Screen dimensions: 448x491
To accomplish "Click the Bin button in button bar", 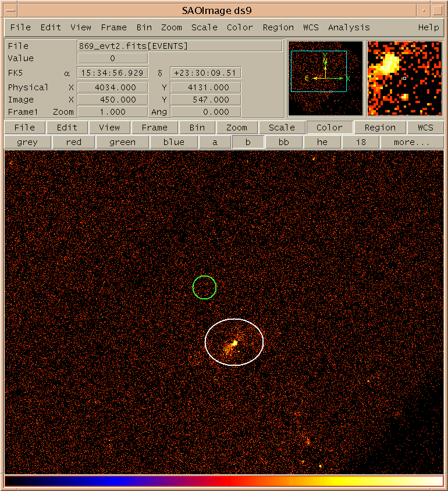I will click(x=197, y=128).
